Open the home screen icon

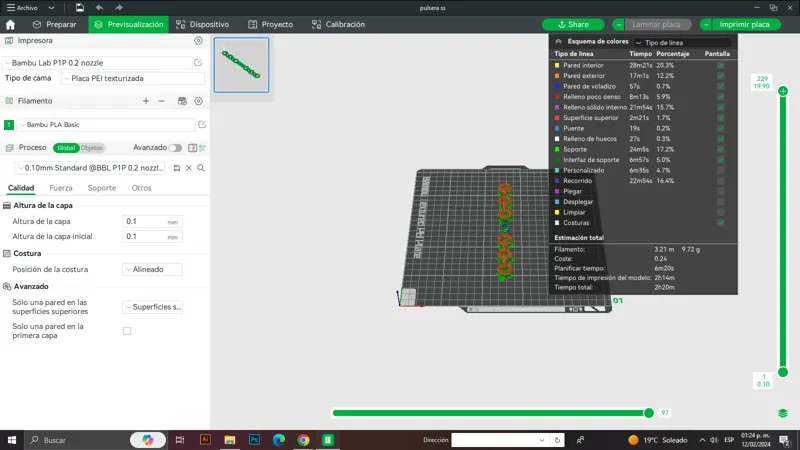pos(10,24)
